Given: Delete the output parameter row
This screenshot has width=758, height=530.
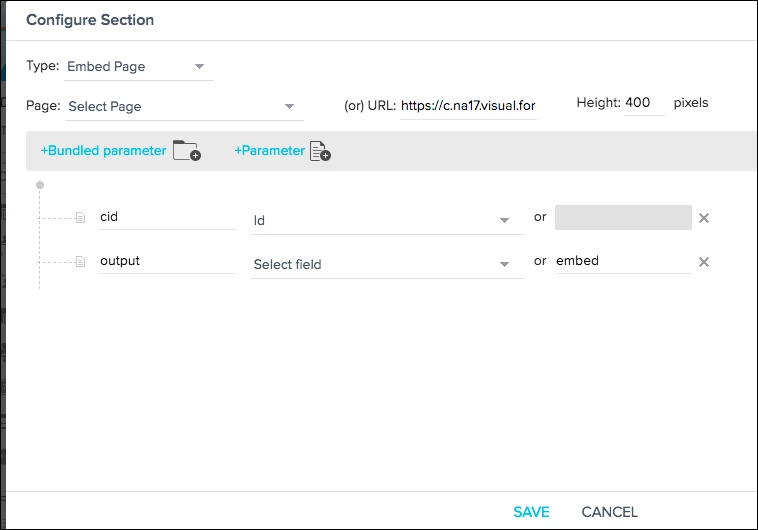Looking at the screenshot, I should 704,262.
